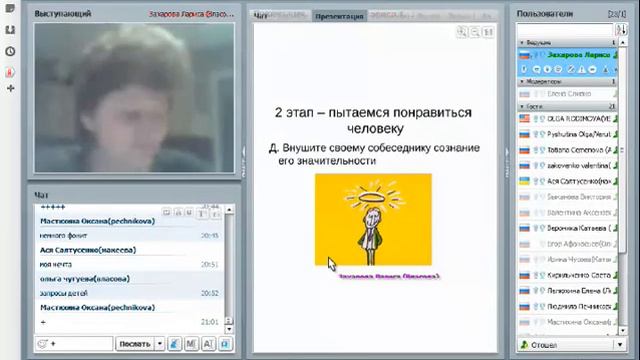Click the red icon in the left sidebar
The height and width of the screenshot is (360, 640).
tap(10, 72)
